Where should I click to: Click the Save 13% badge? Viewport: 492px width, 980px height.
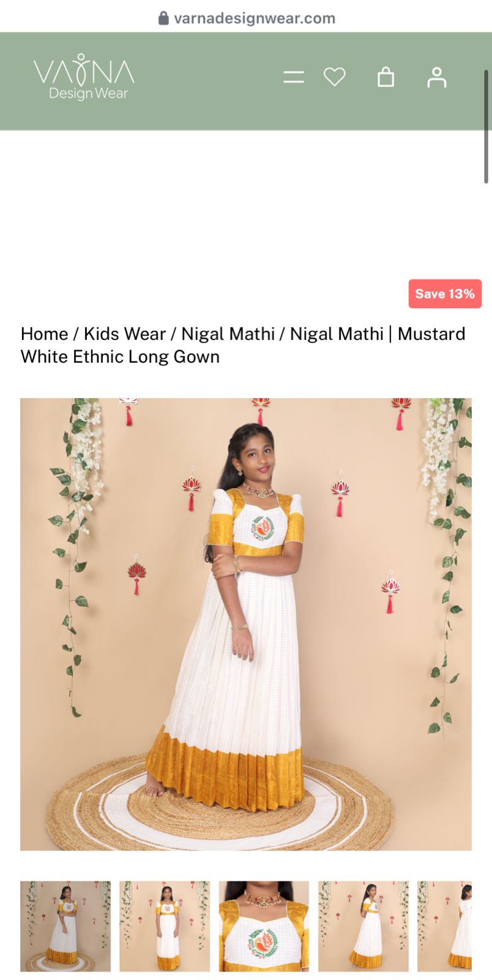tap(445, 294)
